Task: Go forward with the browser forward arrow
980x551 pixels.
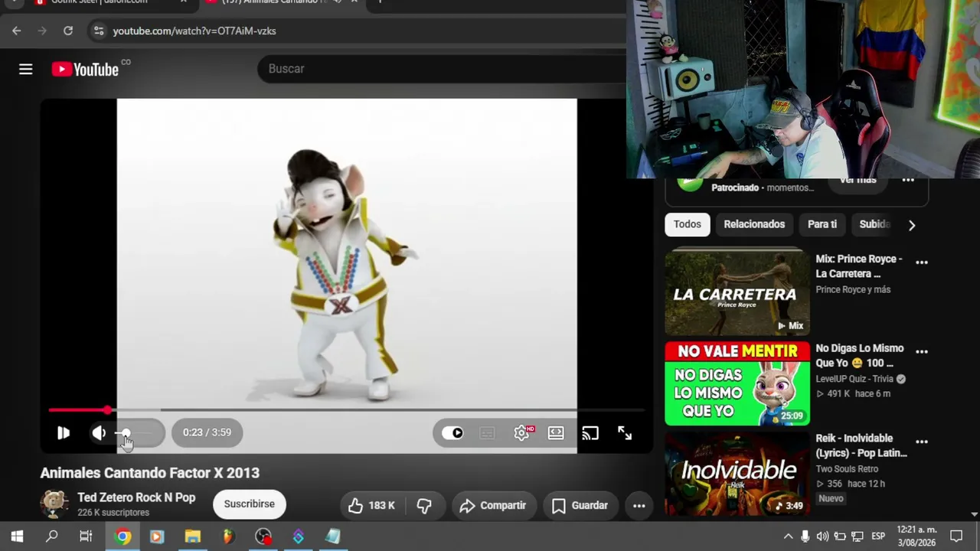Action: (x=42, y=31)
